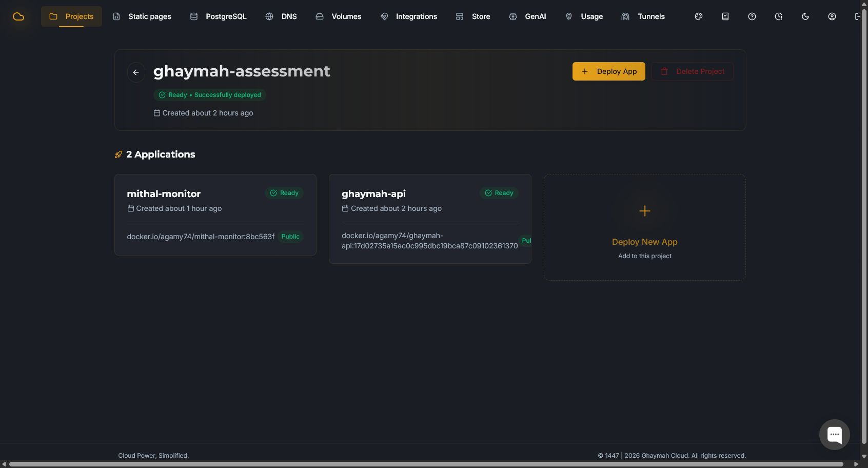Click the logout icon in navbar
Viewport: 868px width, 468px height.
pos(857,16)
